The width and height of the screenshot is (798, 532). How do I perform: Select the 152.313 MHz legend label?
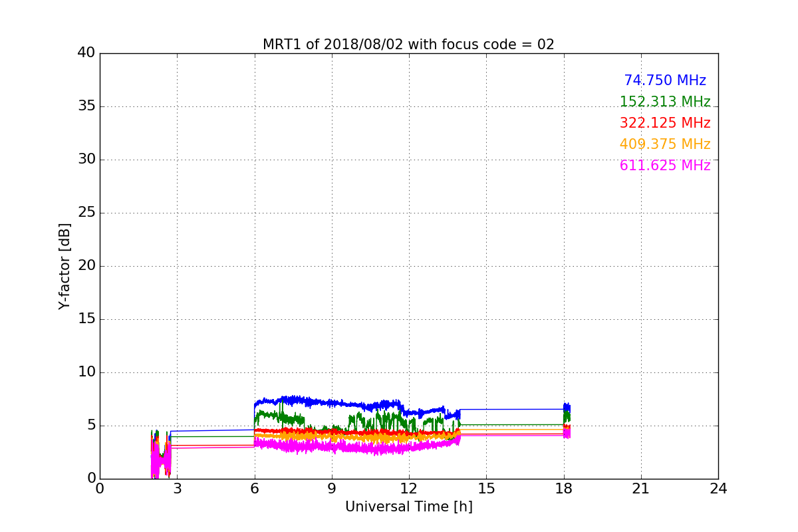click(x=665, y=102)
